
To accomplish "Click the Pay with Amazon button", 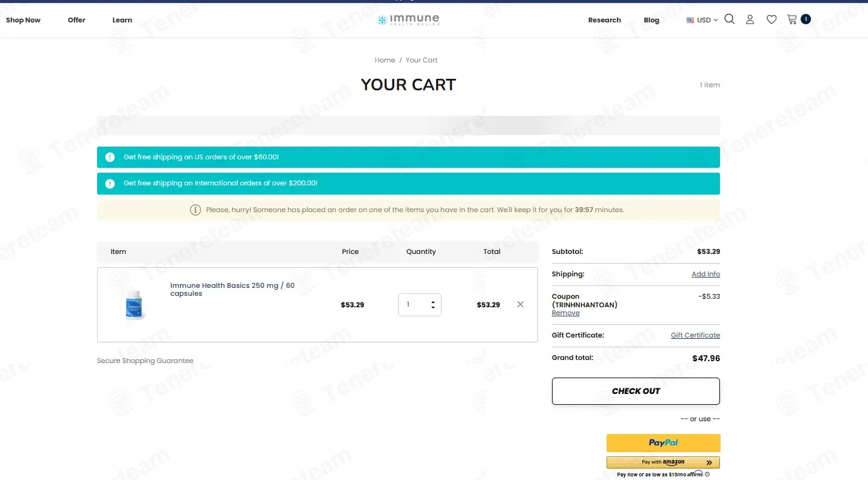I will coord(664,462).
